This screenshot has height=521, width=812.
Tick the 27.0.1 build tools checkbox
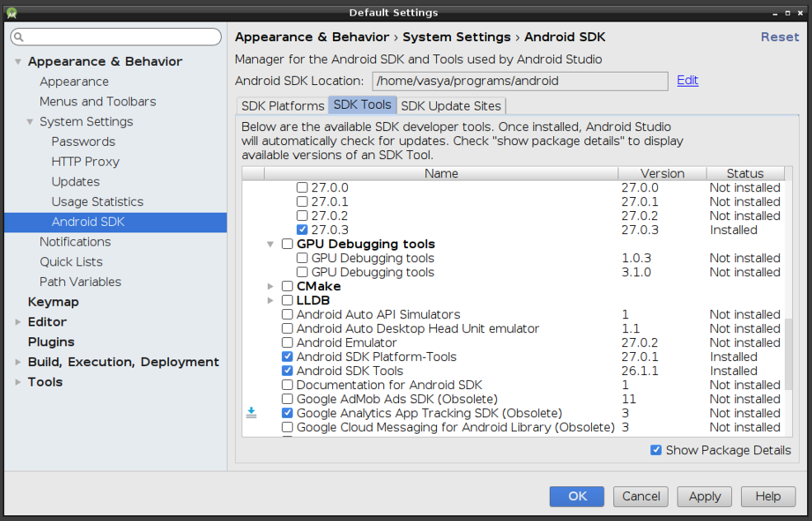pos(302,201)
